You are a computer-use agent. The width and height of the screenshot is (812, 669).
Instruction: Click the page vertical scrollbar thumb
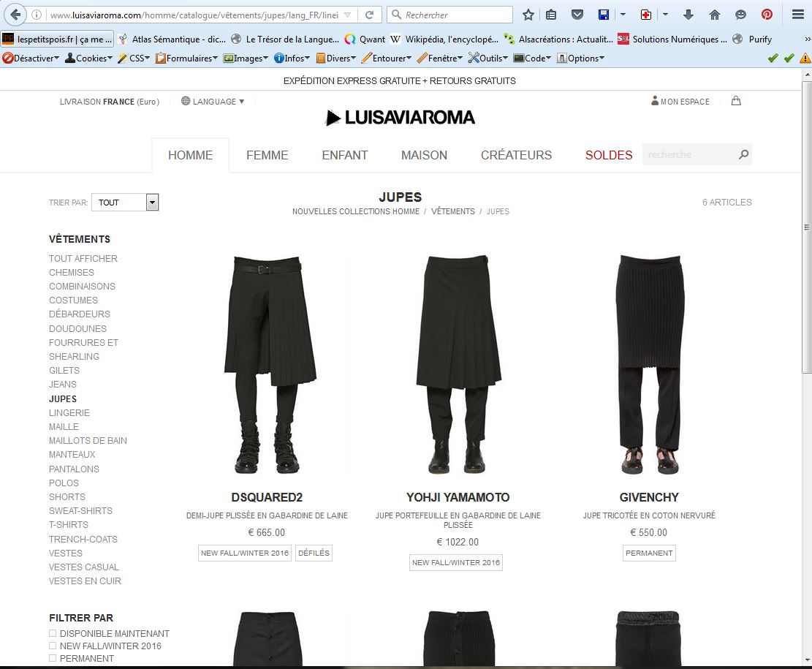[x=807, y=227]
